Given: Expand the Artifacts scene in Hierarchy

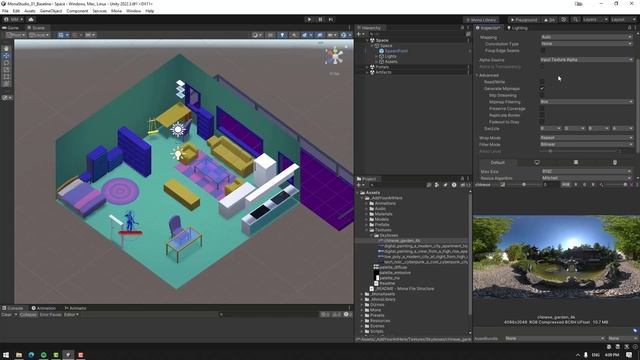Looking at the screenshot, I should pyautogui.click(x=367, y=72).
